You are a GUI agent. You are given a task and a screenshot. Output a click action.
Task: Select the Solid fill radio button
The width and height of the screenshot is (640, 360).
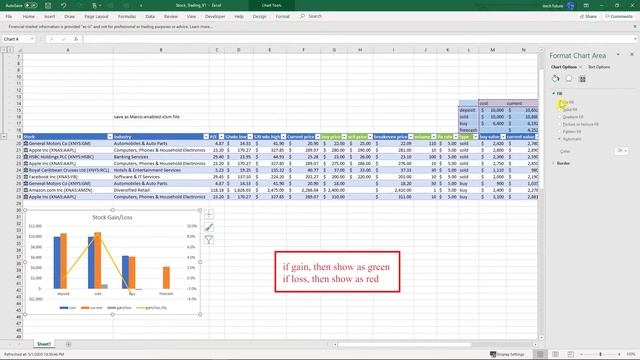pos(560,109)
